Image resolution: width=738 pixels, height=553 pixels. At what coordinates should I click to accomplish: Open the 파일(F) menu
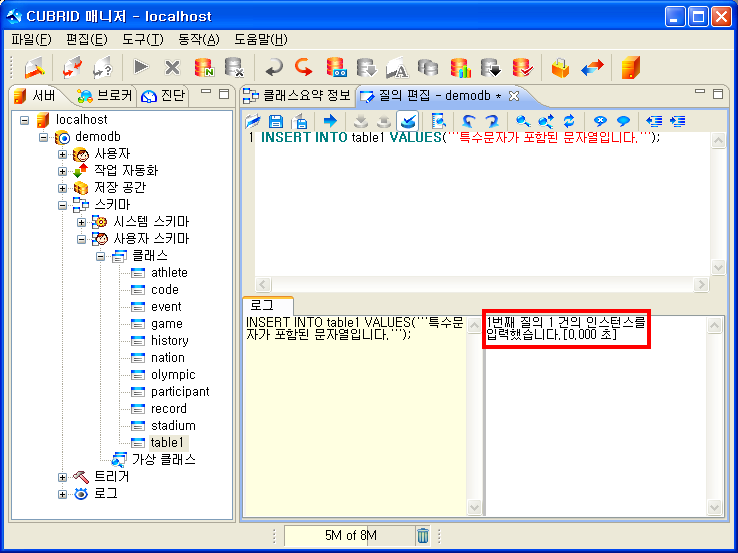[x=31, y=40]
